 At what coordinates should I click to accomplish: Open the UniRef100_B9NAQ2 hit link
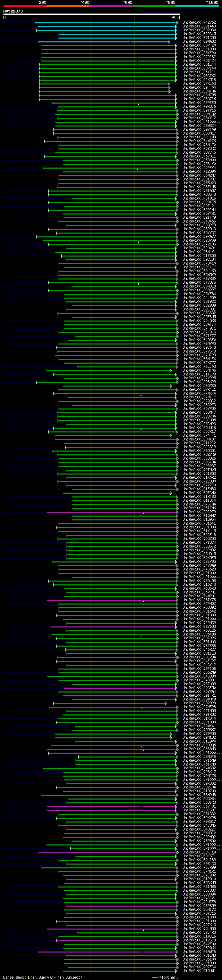[x=199, y=41]
